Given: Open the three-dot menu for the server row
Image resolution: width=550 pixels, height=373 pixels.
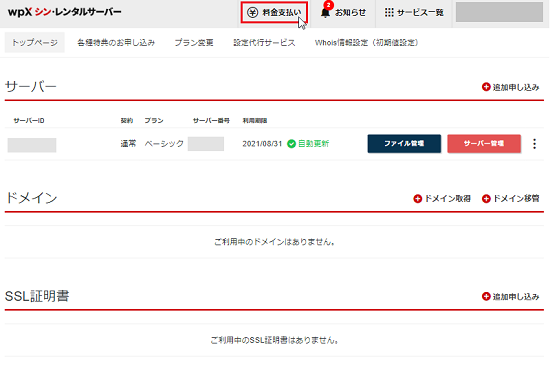Looking at the screenshot, I should coord(534,144).
